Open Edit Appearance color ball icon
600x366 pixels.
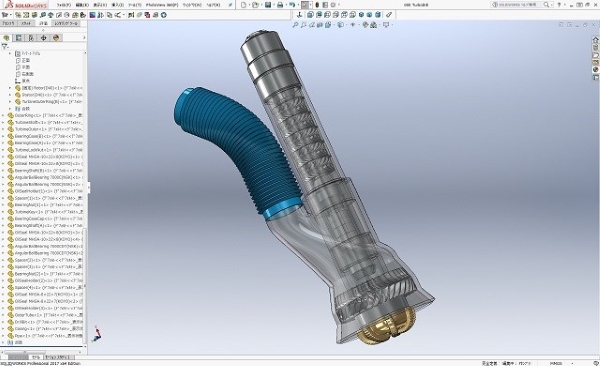(365, 25)
